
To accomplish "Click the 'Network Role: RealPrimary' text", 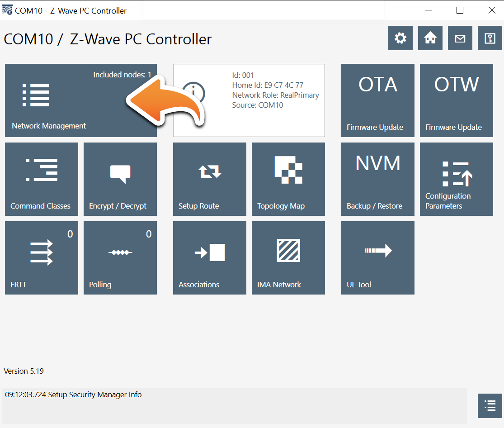I will click(275, 95).
